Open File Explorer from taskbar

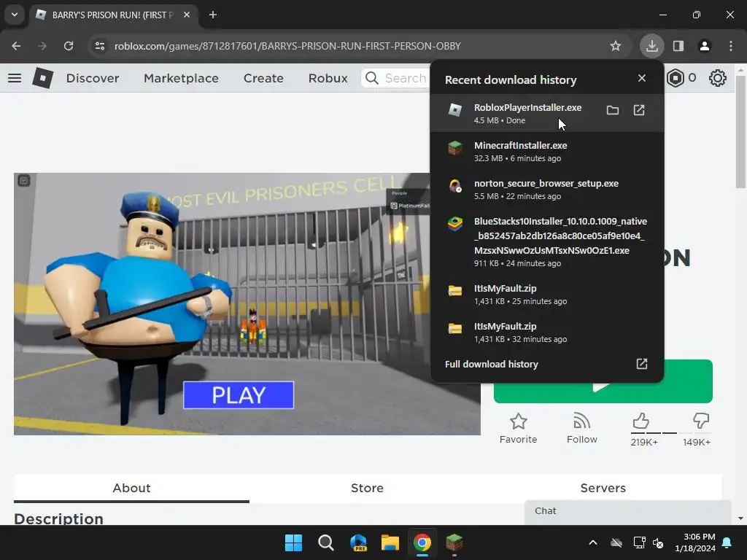(390, 542)
